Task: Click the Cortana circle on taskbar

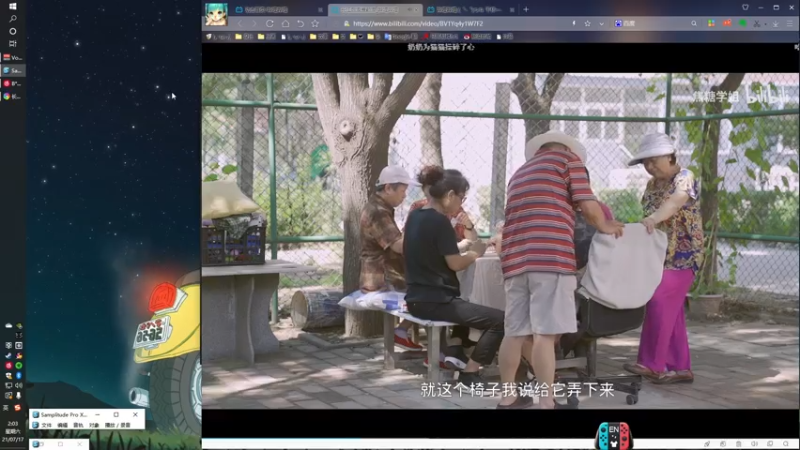Action: pos(13,31)
